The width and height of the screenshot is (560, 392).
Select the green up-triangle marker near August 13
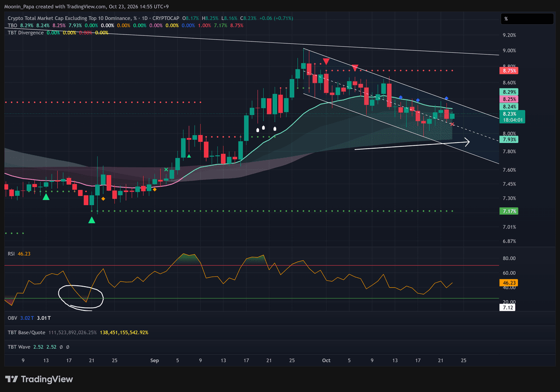click(46, 197)
